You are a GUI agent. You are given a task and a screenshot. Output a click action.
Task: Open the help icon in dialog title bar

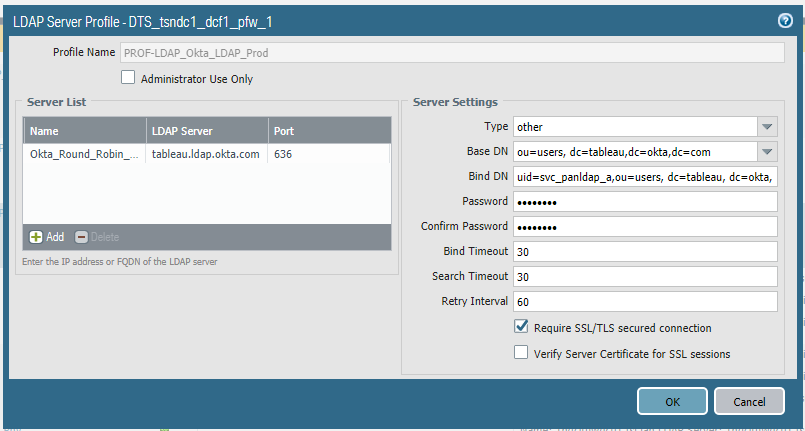(x=785, y=21)
